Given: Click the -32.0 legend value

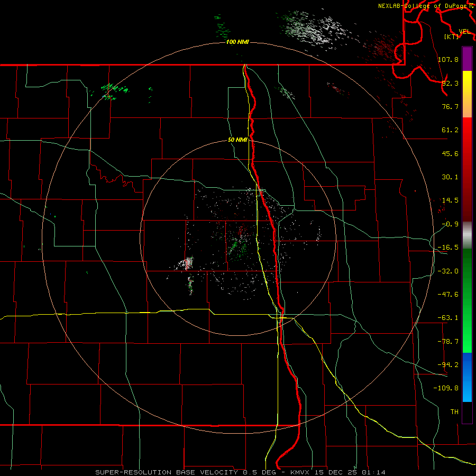Looking at the screenshot, I should pos(448,271).
